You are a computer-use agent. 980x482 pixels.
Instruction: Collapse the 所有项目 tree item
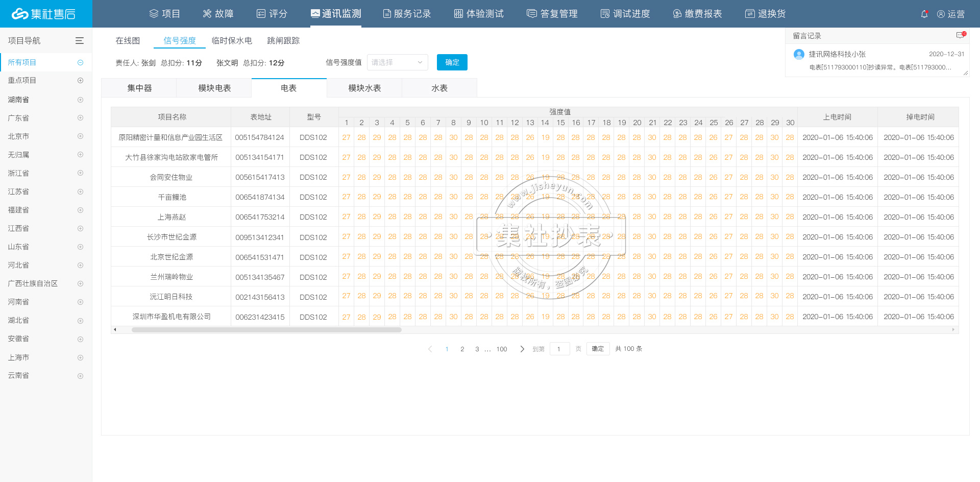tap(80, 62)
